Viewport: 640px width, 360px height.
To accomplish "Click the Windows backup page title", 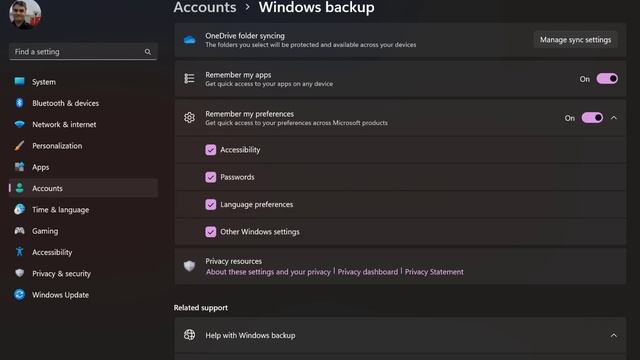I will pyautogui.click(x=316, y=7).
